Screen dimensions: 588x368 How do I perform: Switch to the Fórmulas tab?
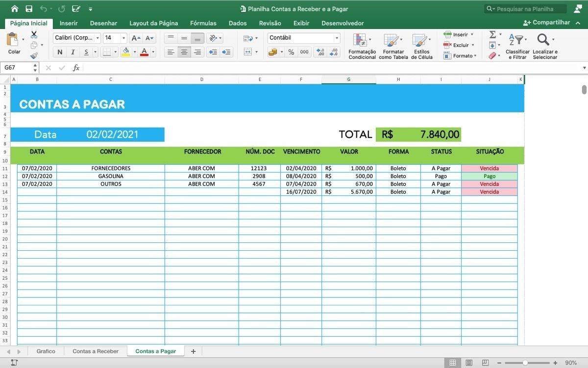(x=203, y=23)
